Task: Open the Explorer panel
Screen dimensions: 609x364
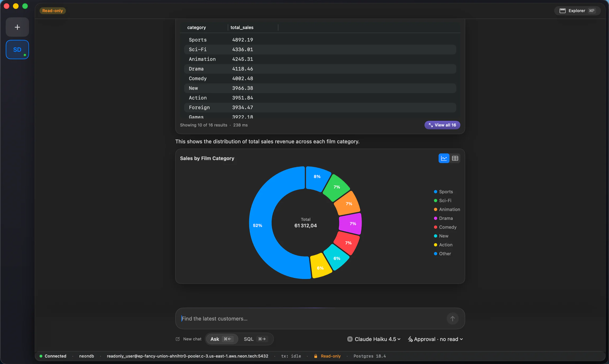Action: [x=577, y=11]
